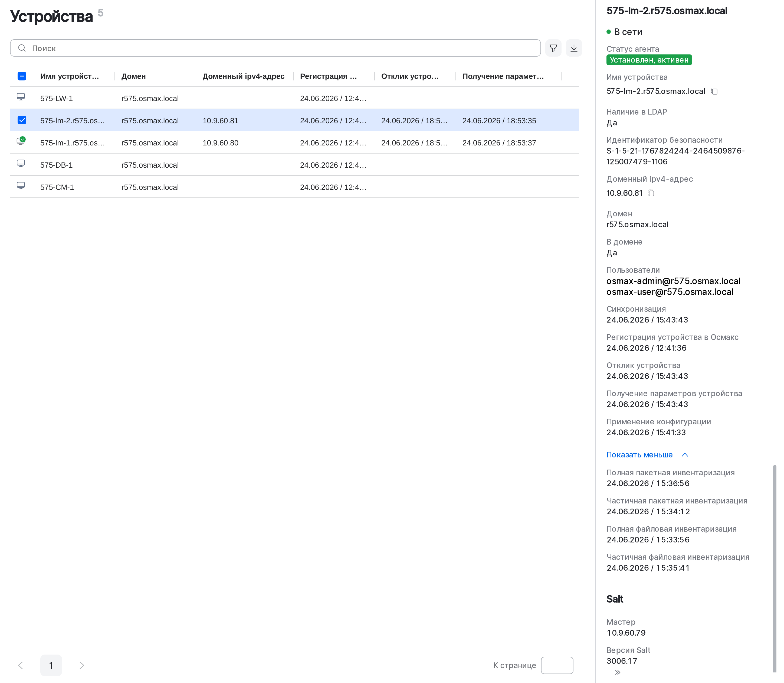Focus the К странице page input
The height and width of the screenshot is (683, 784).
pos(557,665)
